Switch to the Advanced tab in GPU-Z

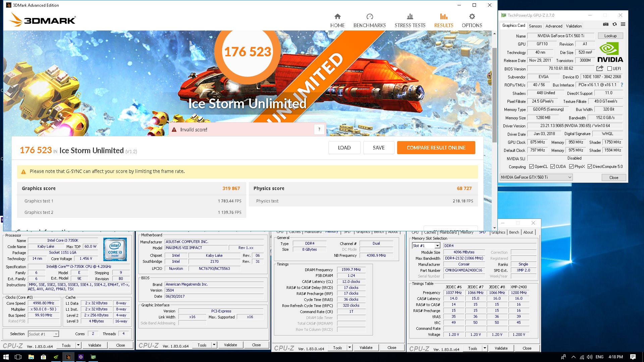(554, 26)
